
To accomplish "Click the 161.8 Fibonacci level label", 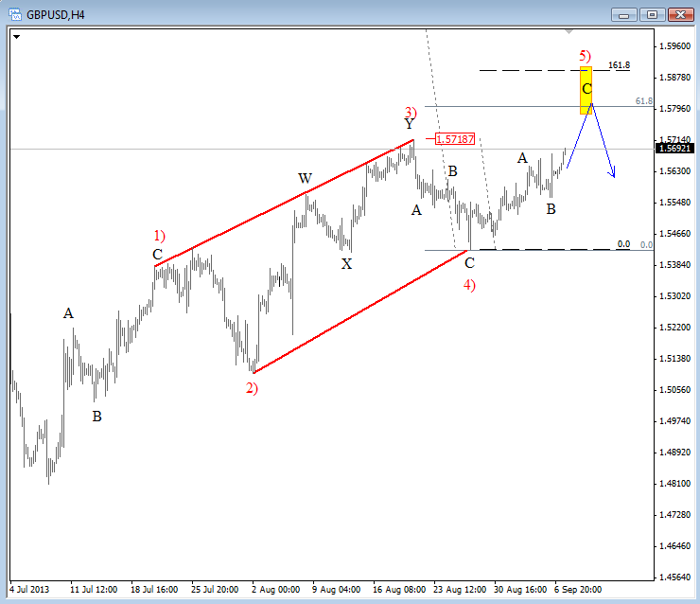I will pyautogui.click(x=619, y=65).
